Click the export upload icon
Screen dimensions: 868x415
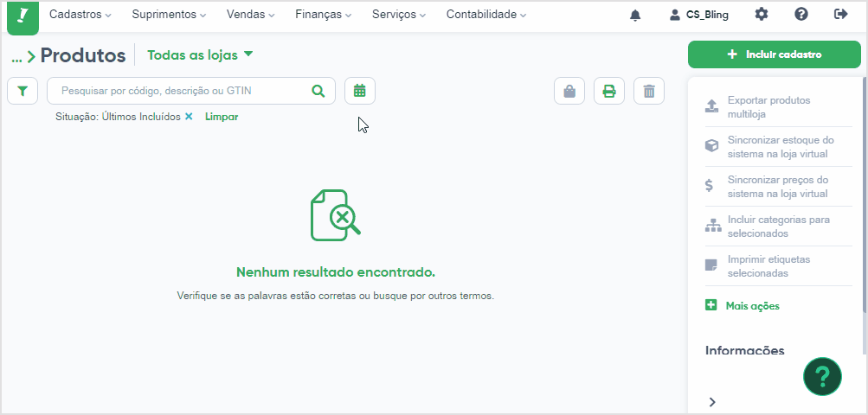pyautogui.click(x=711, y=106)
